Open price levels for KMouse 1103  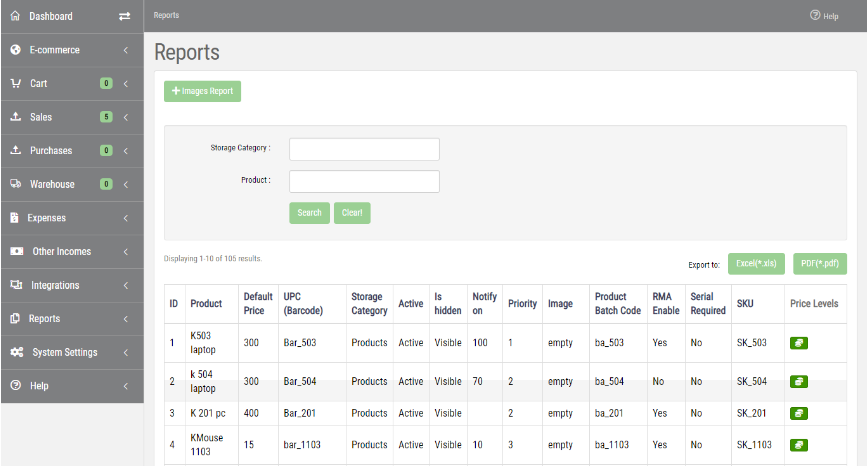pos(799,445)
